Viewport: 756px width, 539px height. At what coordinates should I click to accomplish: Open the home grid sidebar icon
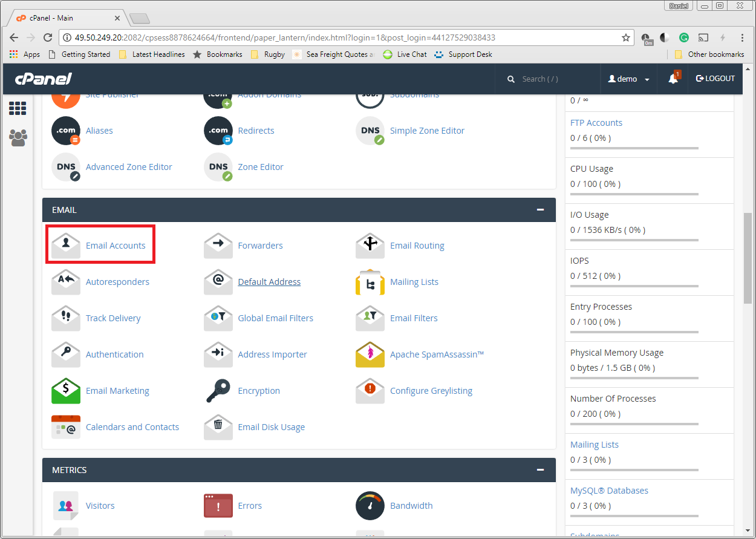18,109
